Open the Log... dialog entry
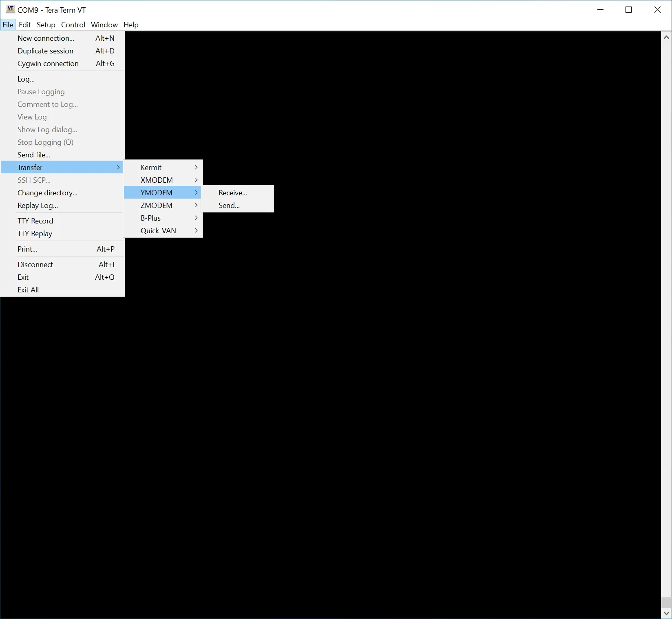Screen dimensions: 672x619 63,79
